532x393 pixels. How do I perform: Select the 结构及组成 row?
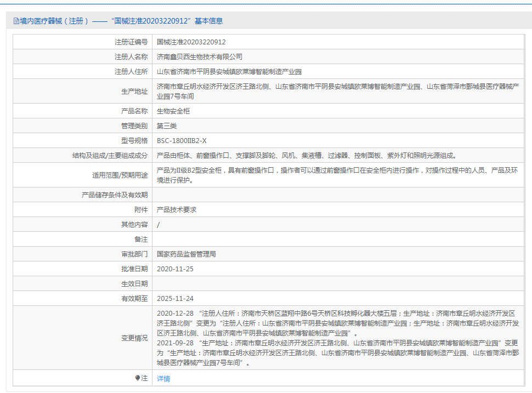(x=274, y=155)
